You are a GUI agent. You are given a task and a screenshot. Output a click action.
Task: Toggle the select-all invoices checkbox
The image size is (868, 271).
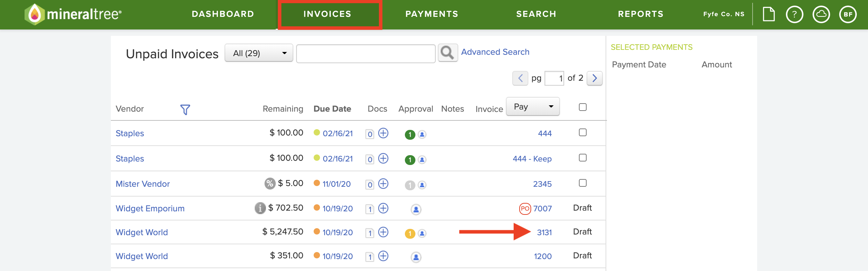[583, 107]
